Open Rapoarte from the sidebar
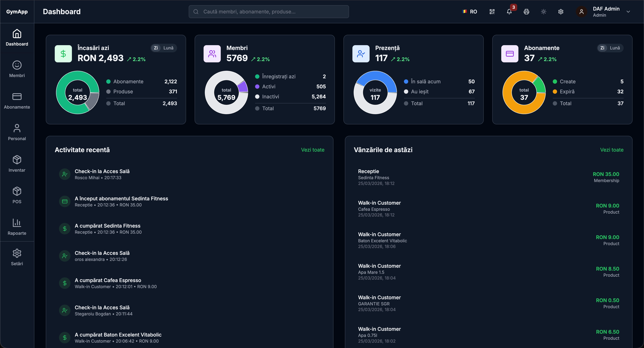This screenshot has height=348, width=644. coord(17,226)
